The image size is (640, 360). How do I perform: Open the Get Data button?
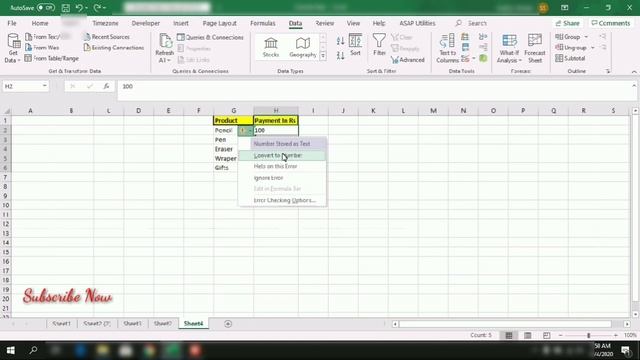(x=13, y=48)
